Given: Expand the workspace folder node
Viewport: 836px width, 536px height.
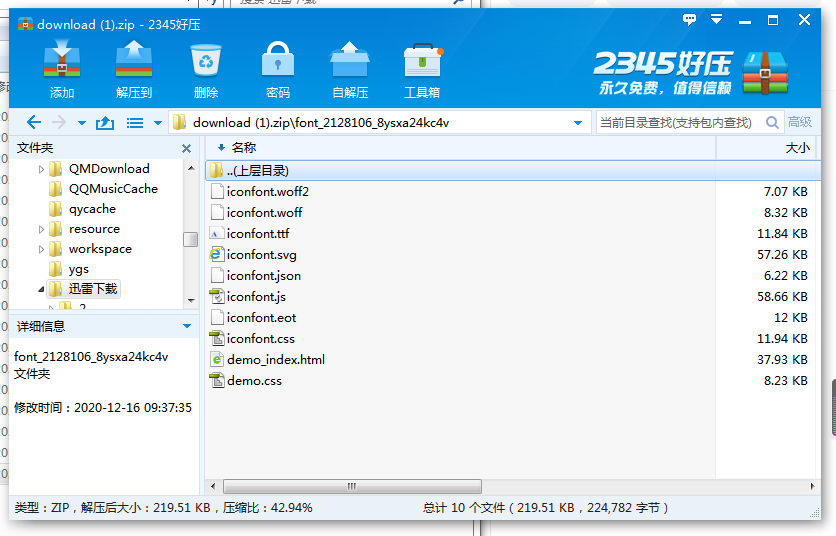Looking at the screenshot, I should (41, 249).
